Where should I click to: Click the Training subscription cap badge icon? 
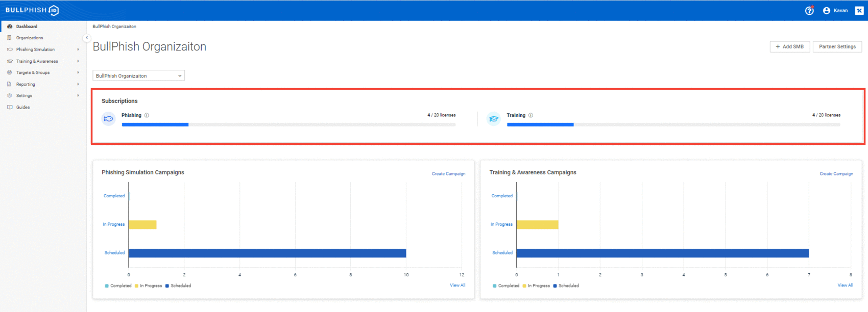pos(493,119)
